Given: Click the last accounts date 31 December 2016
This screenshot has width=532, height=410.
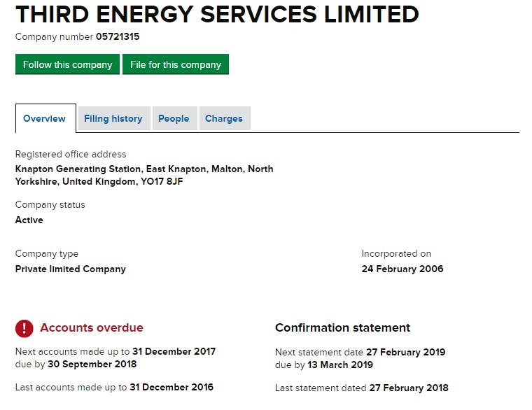Looking at the screenshot, I should [171, 387].
